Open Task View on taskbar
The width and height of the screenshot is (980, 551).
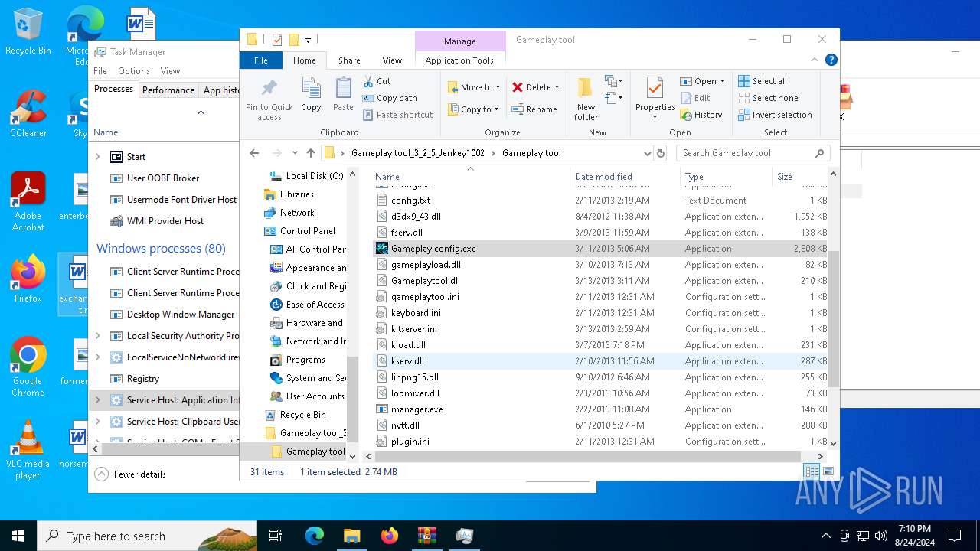[276, 536]
